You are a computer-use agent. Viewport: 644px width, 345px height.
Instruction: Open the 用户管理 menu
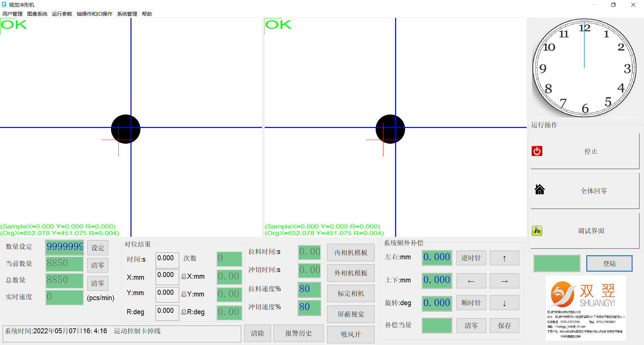[12, 14]
